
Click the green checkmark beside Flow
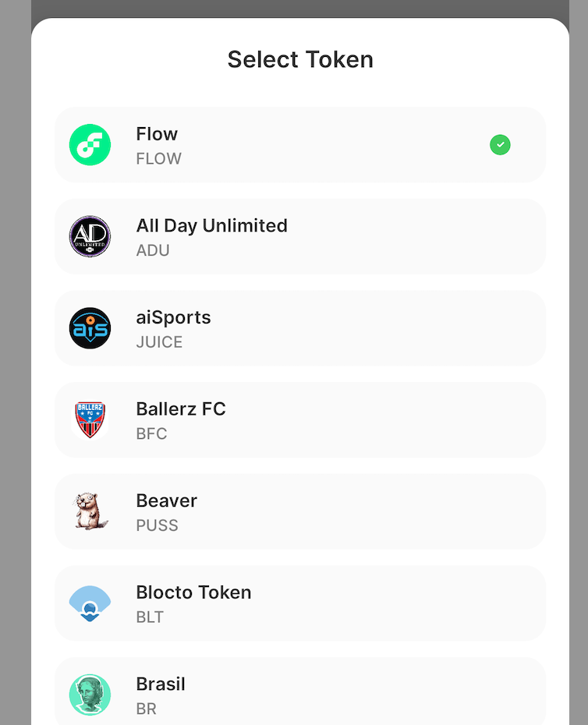(500, 145)
